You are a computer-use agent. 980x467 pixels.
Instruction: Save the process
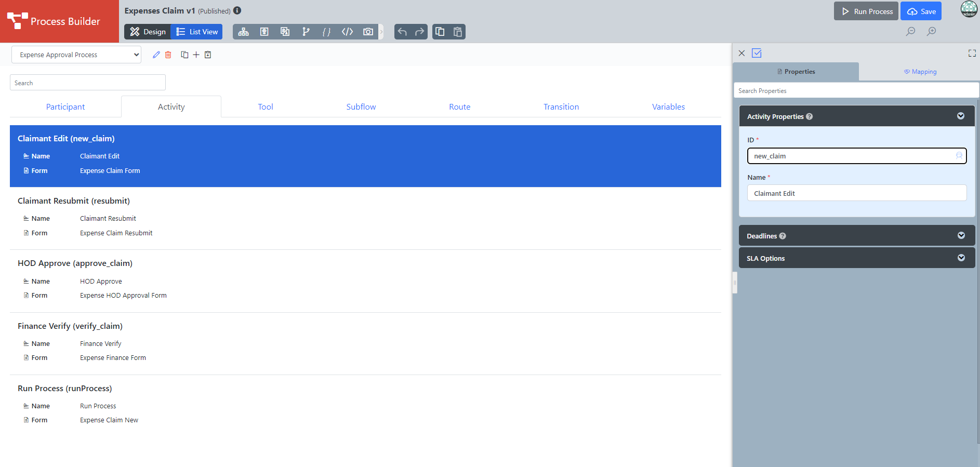[921, 11]
